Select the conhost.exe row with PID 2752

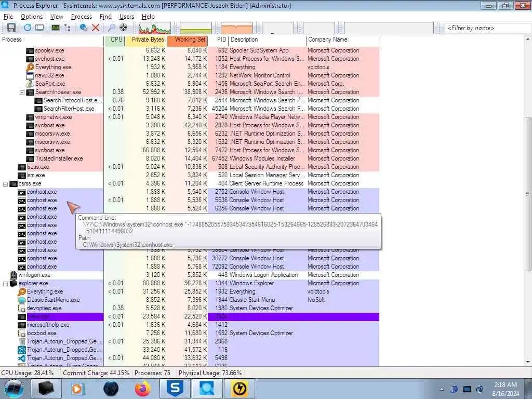pos(190,192)
